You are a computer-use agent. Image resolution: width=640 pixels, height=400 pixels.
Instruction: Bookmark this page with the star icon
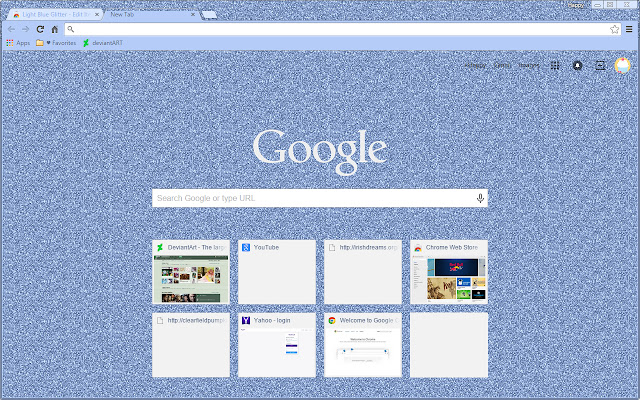click(614, 29)
